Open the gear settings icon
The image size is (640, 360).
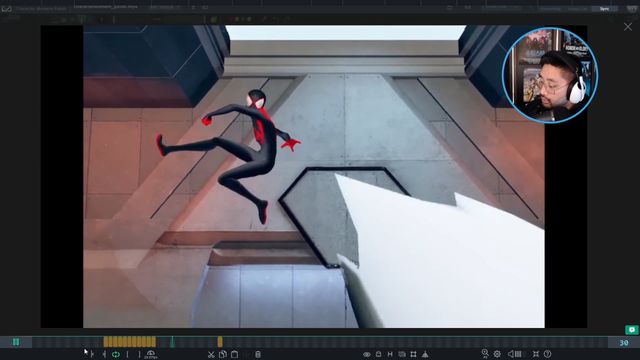[497, 354]
